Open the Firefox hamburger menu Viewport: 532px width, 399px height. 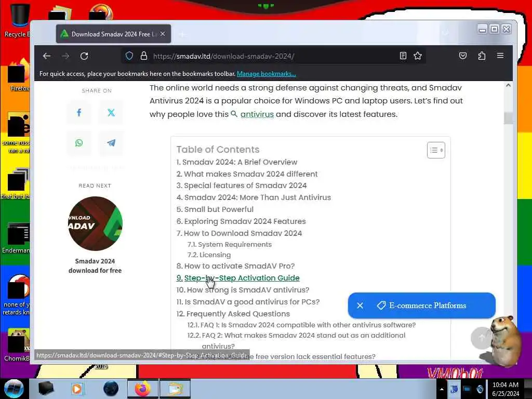click(500, 56)
